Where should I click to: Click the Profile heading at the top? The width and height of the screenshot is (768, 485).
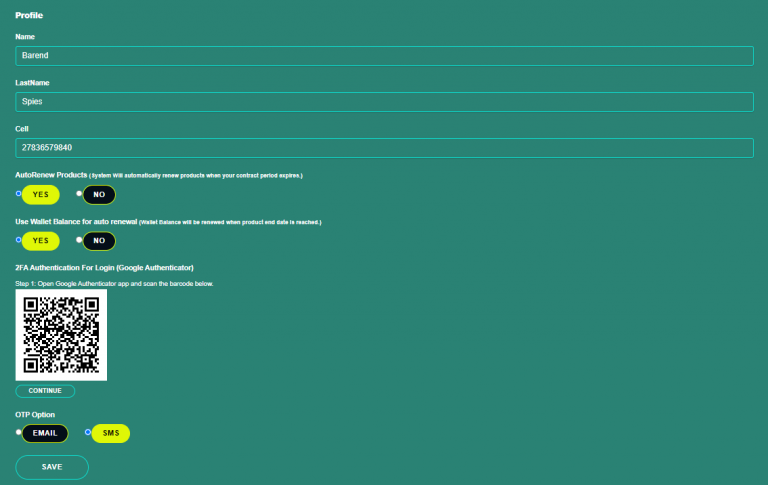coord(29,15)
